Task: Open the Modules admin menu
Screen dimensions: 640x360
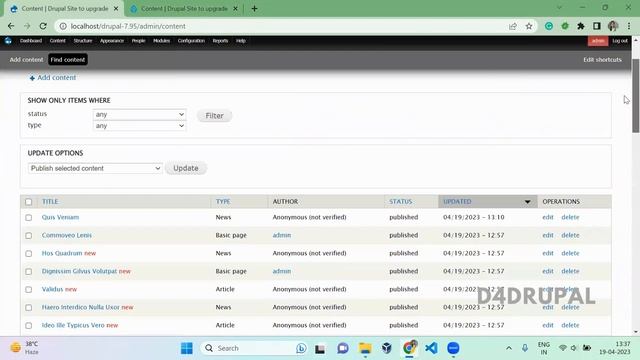Action: [162, 41]
